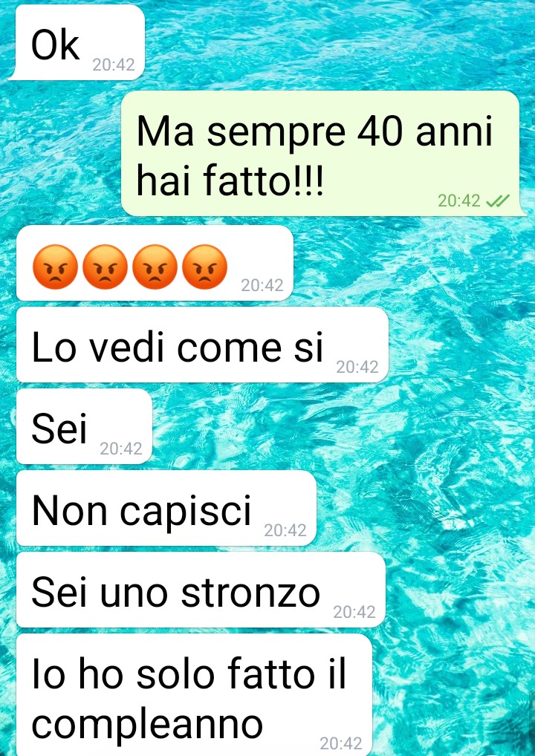Tap the double check read receipt icon
The image size is (535, 756).
pos(497,201)
